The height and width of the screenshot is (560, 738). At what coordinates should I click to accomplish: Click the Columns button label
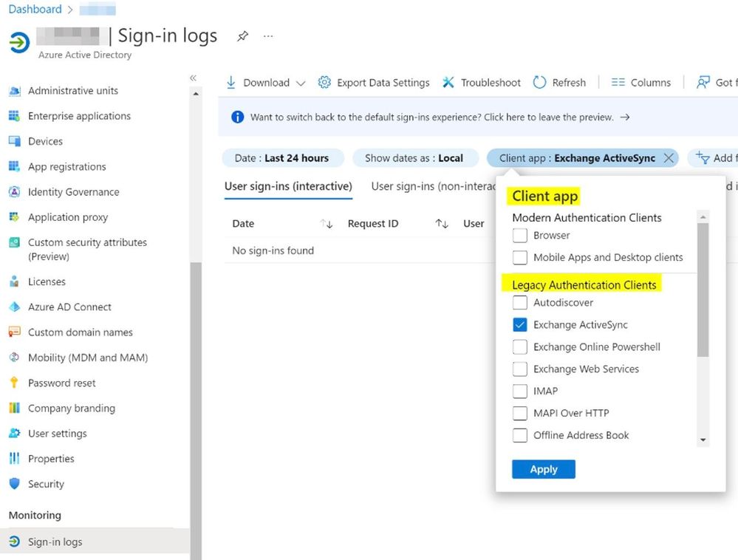650,83
